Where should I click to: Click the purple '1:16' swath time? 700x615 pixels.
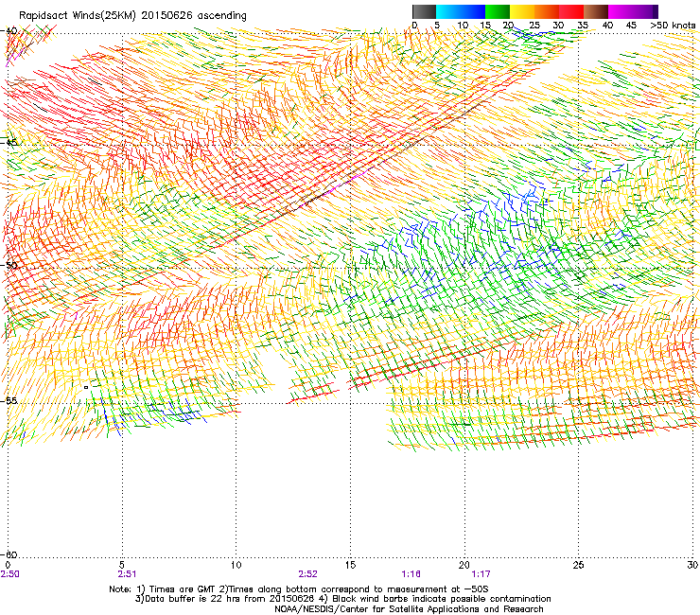[411, 574]
